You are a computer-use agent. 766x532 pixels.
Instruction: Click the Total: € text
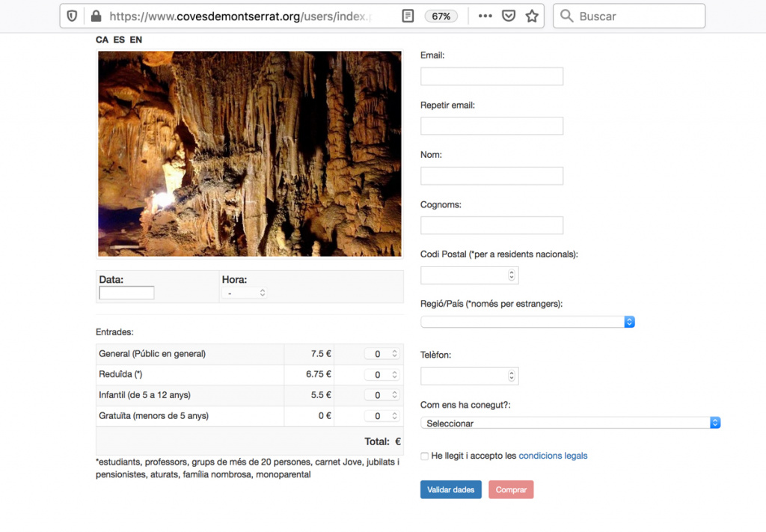click(382, 441)
